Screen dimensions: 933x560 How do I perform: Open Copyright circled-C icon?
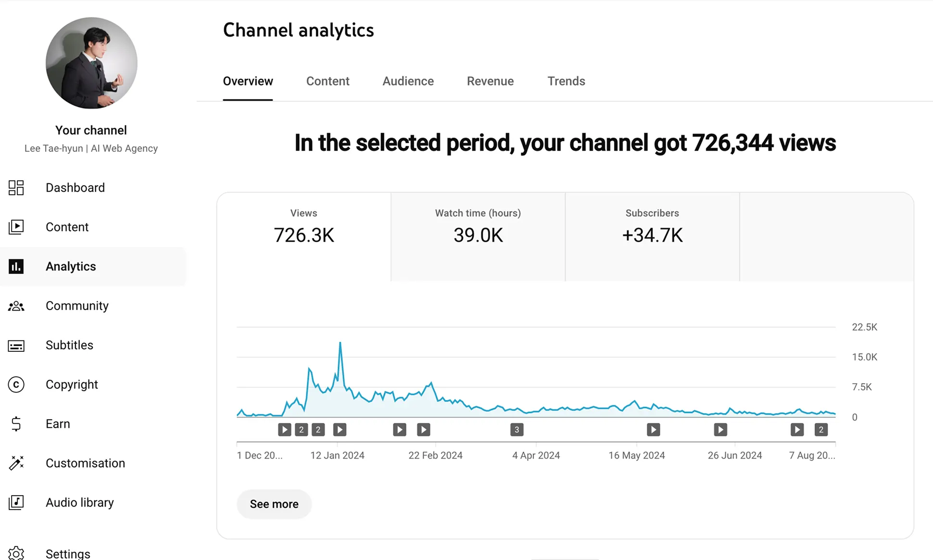16,385
